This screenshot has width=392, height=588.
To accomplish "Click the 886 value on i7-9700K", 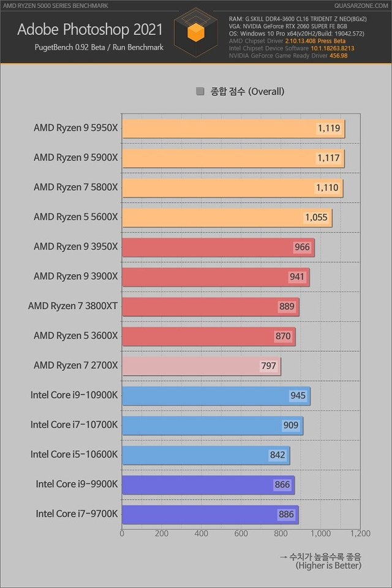I will pos(286,514).
